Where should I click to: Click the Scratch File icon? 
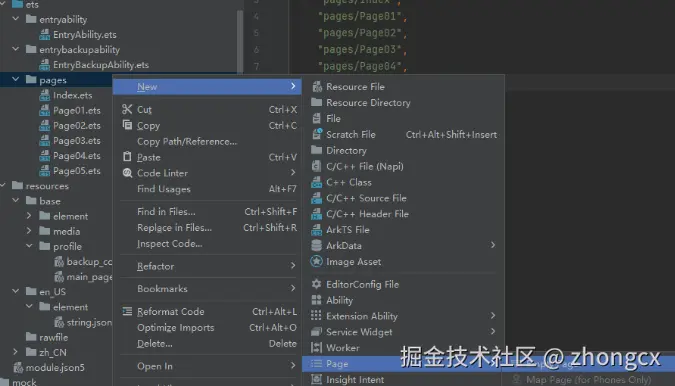317,134
